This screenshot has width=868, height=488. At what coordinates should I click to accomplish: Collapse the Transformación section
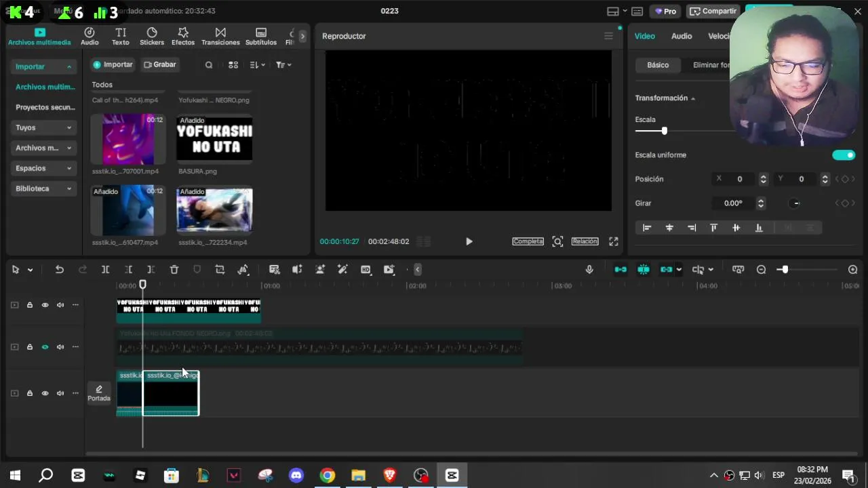click(693, 98)
